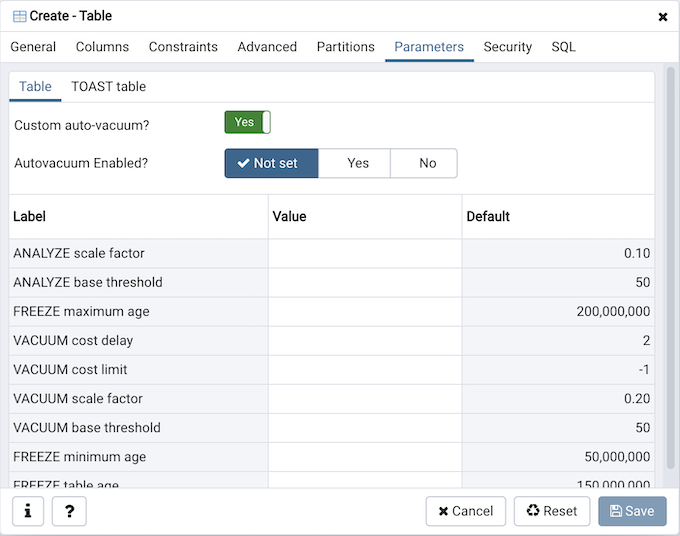Switch to the TOAST table sub-tab

tap(108, 87)
